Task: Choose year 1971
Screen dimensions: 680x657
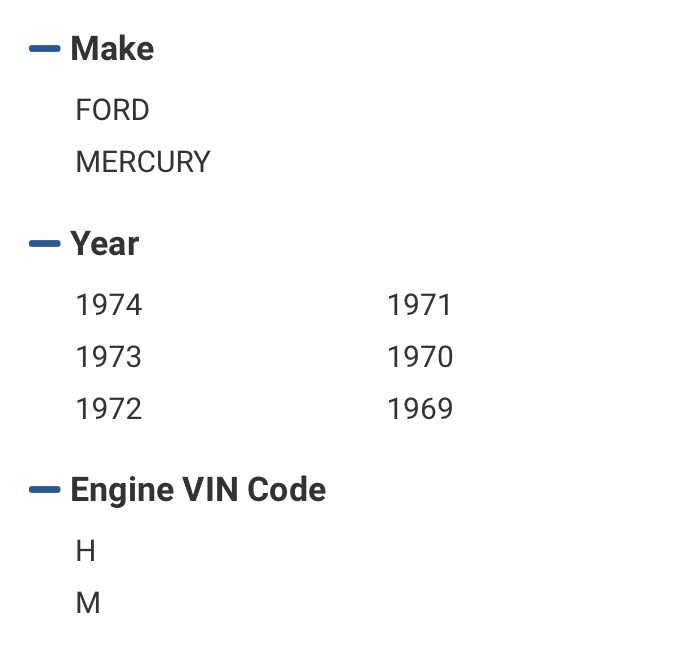Action: click(x=419, y=304)
